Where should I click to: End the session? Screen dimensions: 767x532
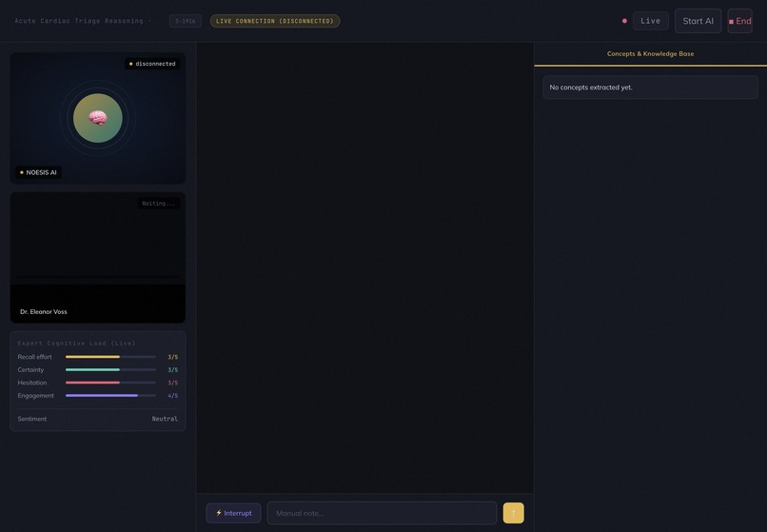tap(739, 21)
